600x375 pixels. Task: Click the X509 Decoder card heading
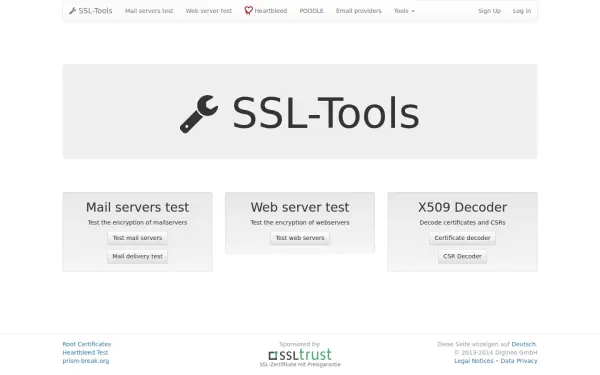(462, 207)
